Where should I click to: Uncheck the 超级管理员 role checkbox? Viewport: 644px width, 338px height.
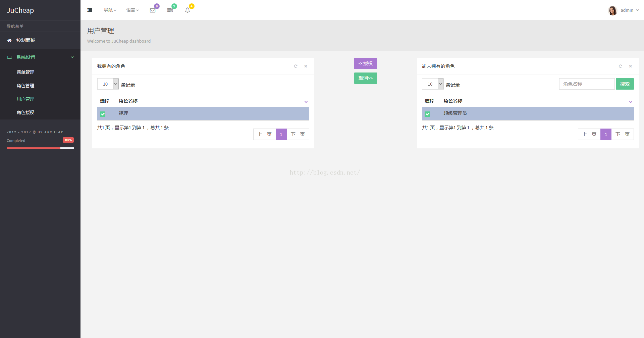point(427,114)
